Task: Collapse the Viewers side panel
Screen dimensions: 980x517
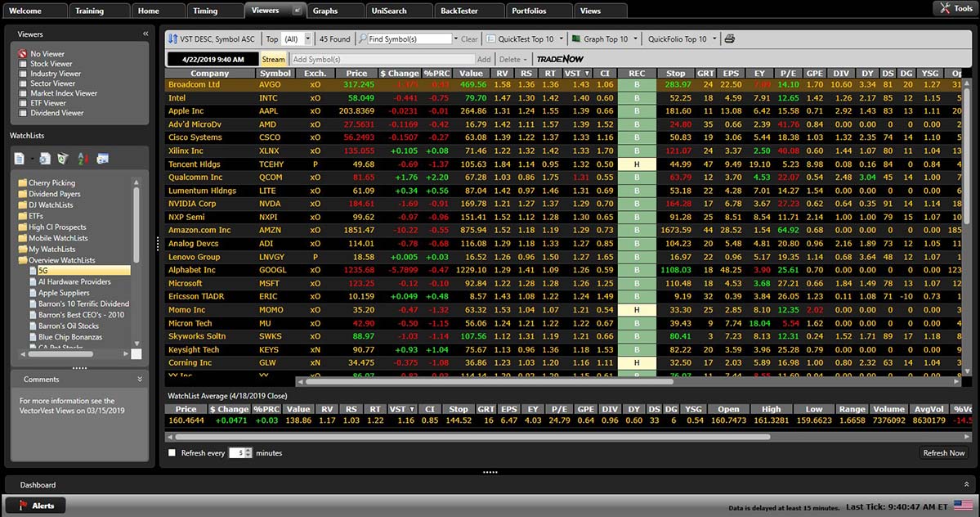Action: pyautogui.click(x=145, y=34)
